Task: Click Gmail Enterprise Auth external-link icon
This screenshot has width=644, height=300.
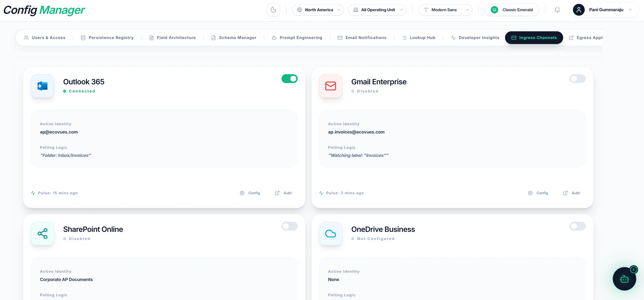Action: click(565, 193)
